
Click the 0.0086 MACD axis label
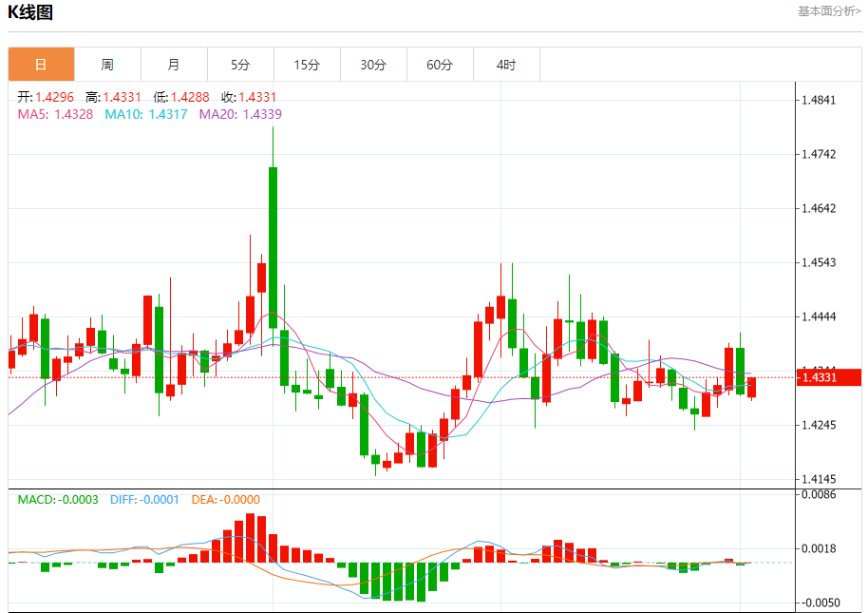pos(819,494)
